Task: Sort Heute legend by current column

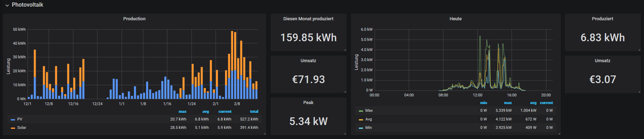Action: [547, 103]
